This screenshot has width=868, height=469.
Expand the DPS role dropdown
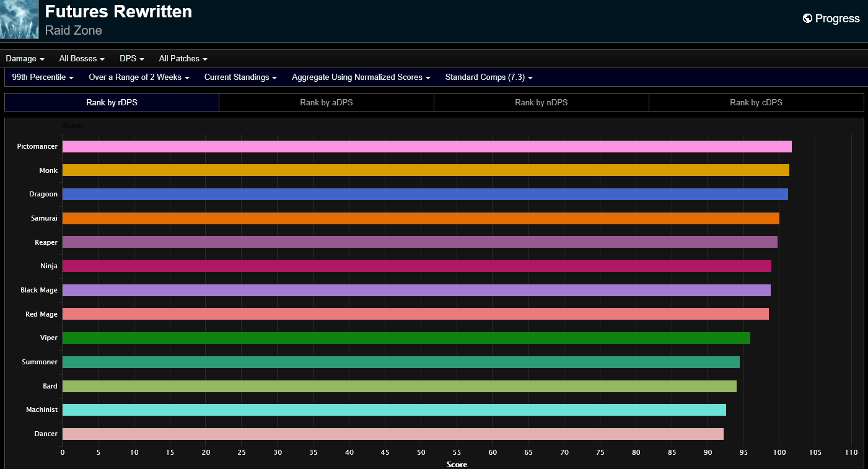pyautogui.click(x=131, y=59)
